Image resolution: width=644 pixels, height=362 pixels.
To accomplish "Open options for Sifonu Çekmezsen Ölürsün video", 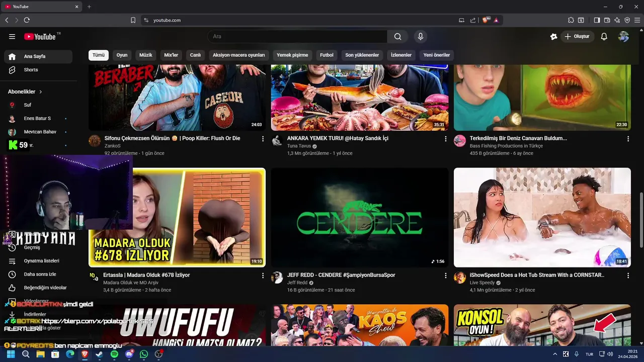I will (x=263, y=138).
